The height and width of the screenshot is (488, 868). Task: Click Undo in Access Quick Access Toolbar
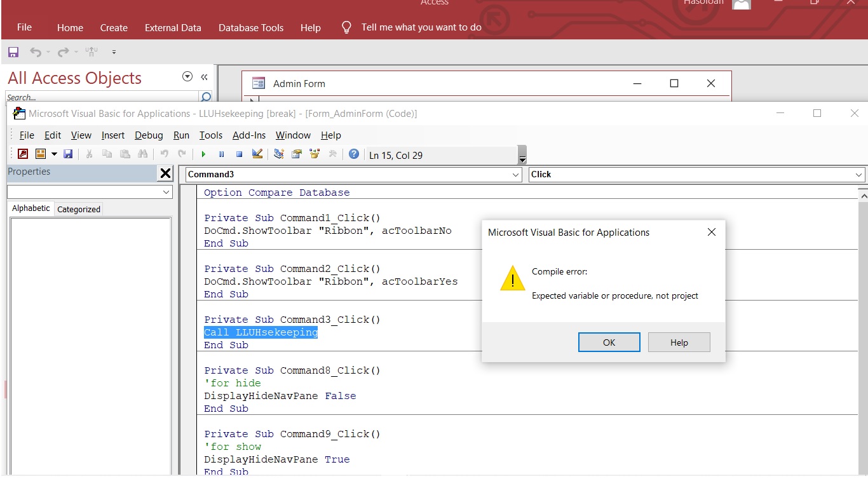click(x=36, y=52)
